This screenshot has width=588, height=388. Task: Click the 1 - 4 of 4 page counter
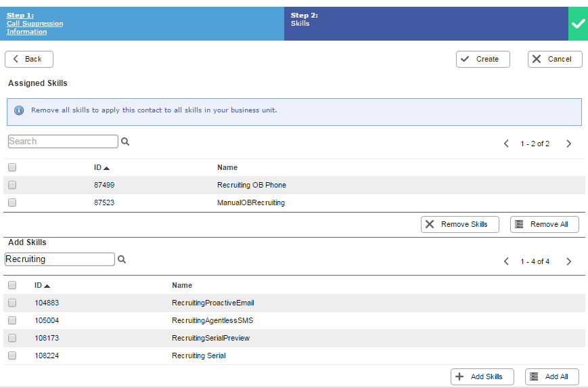pos(535,261)
